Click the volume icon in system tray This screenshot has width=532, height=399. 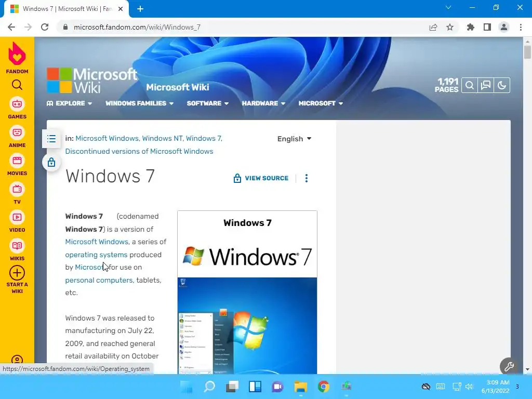469,387
